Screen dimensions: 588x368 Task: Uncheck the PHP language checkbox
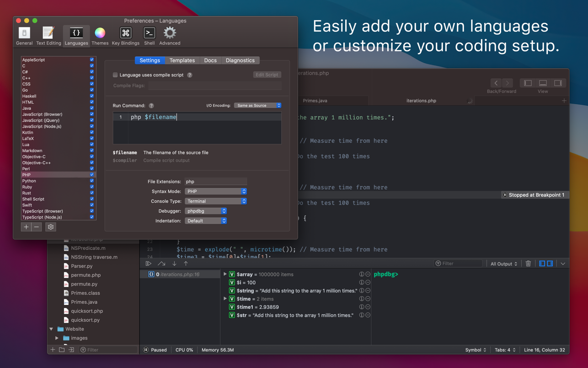[91, 174]
